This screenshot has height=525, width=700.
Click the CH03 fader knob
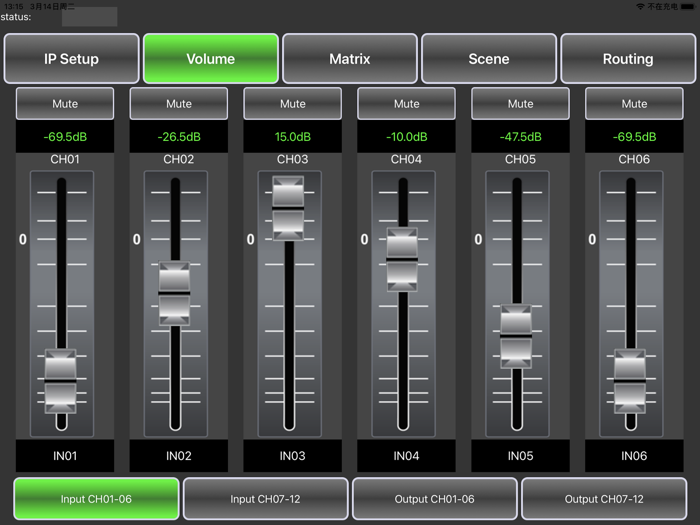coord(288,207)
